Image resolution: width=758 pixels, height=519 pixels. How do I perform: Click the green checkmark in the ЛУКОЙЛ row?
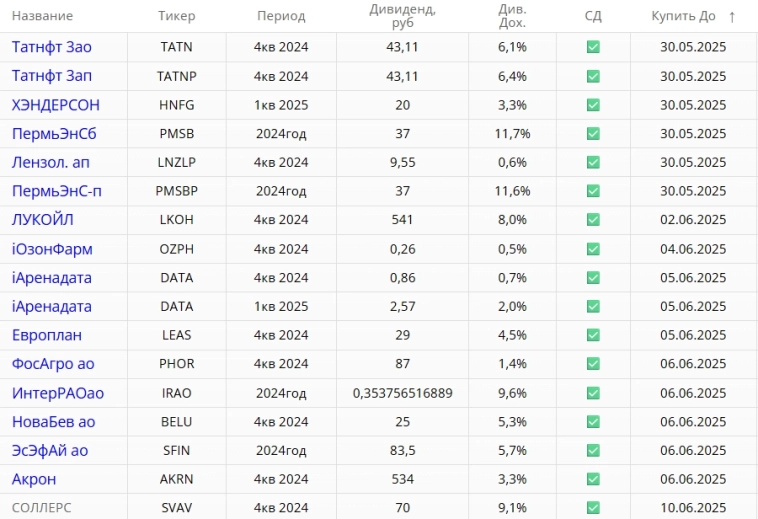[x=593, y=220]
